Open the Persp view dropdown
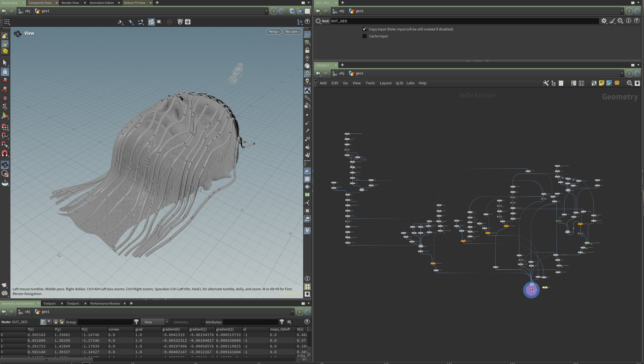Viewport: 644px width, 364px height. coord(274,31)
